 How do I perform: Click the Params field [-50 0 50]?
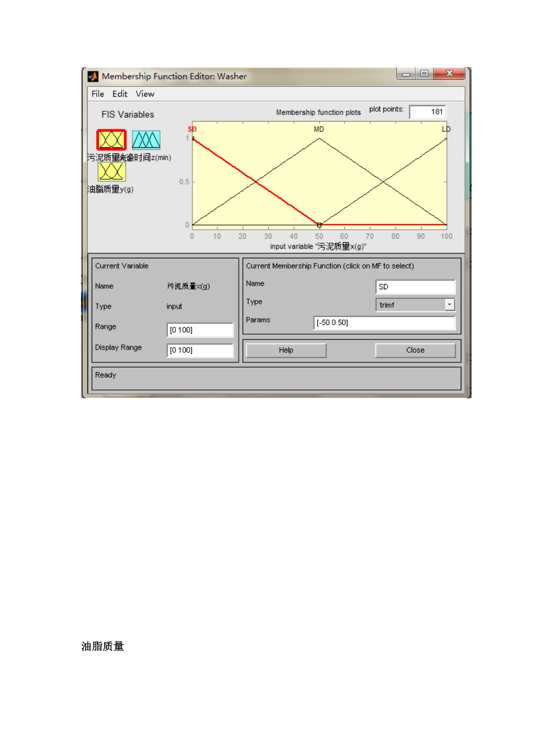[385, 322]
